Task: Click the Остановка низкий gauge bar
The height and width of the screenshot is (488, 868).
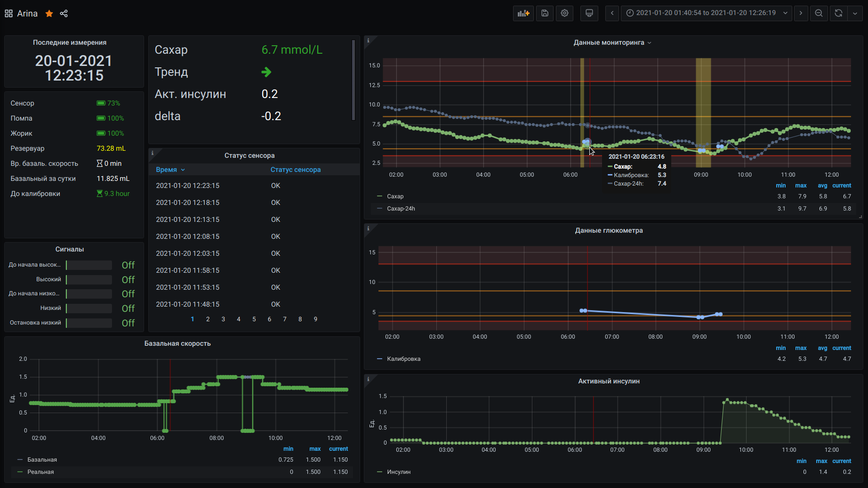Action: [89, 323]
